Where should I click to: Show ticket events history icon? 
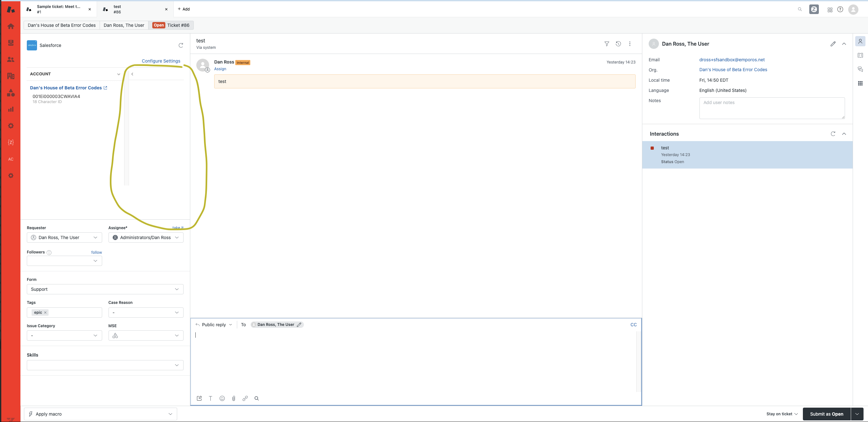pyautogui.click(x=618, y=44)
